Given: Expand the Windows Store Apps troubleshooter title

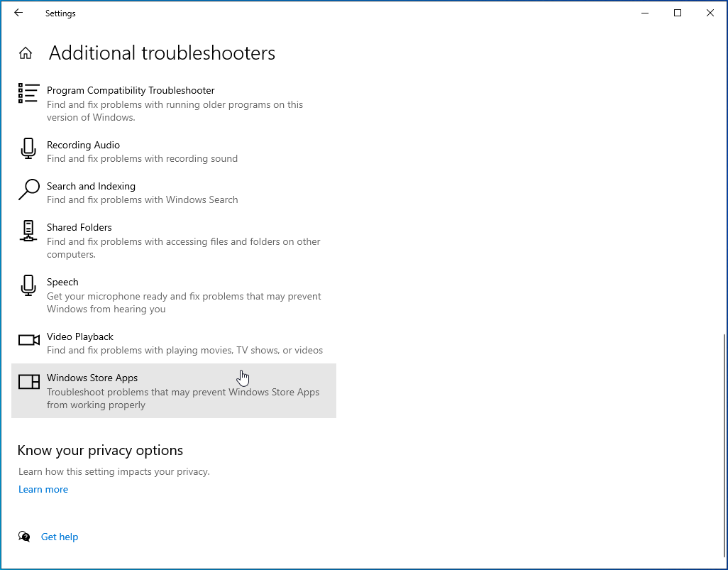Looking at the screenshot, I should click(x=92, y=378).
